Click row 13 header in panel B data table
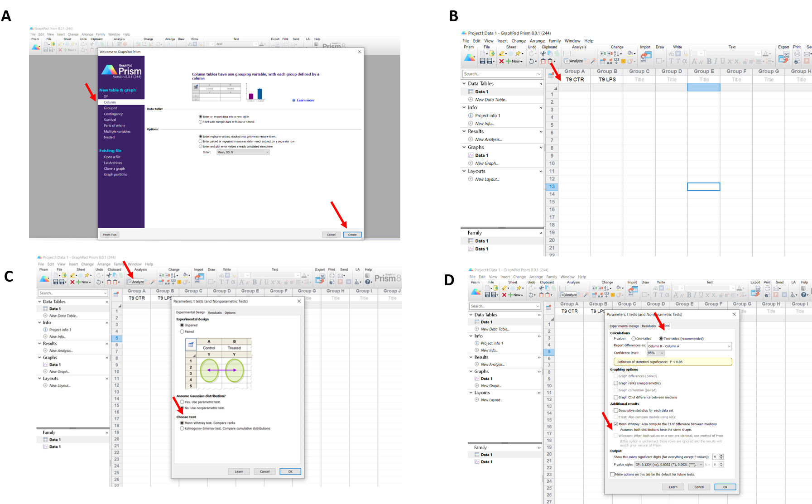This screenshot has width=812, height=504. click(x=552, y=187)
